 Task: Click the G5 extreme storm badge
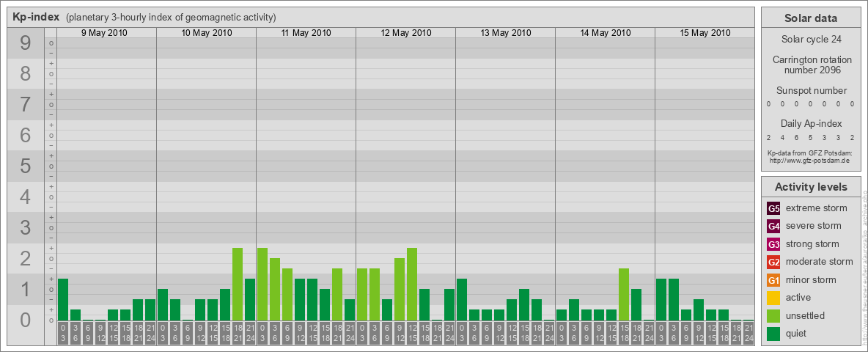(773, 208)
